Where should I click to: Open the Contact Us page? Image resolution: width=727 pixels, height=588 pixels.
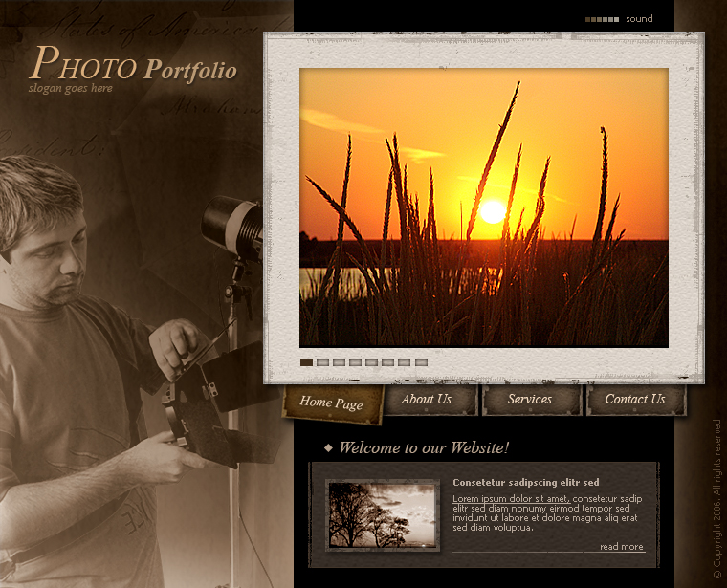point(636,400)
